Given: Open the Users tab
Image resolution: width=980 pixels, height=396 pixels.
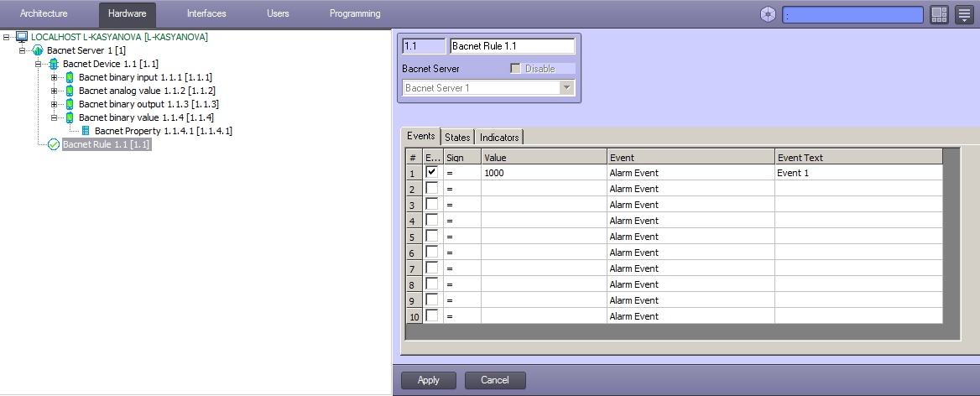Looking at the screenshot, I should click(x=278, y=13).
